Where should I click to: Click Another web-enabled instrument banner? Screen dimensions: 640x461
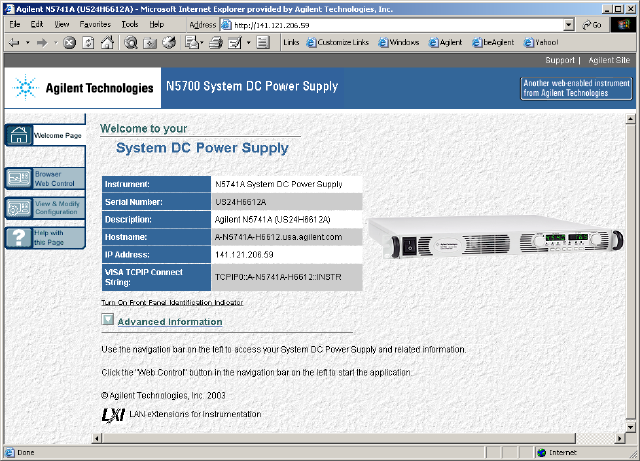point(576,88)
